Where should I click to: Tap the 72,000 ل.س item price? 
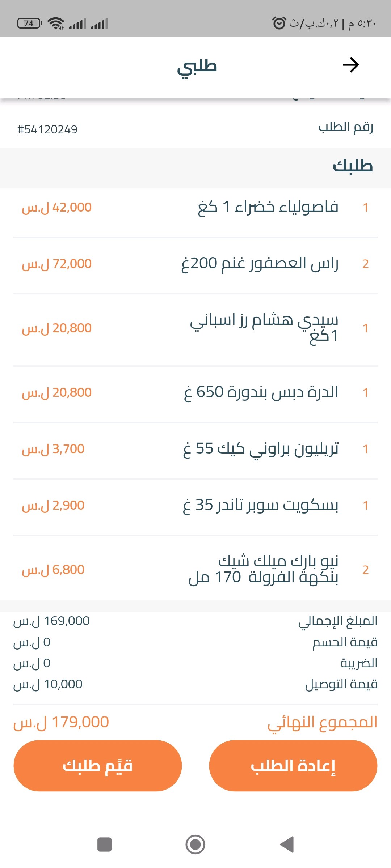click(57, 264)
